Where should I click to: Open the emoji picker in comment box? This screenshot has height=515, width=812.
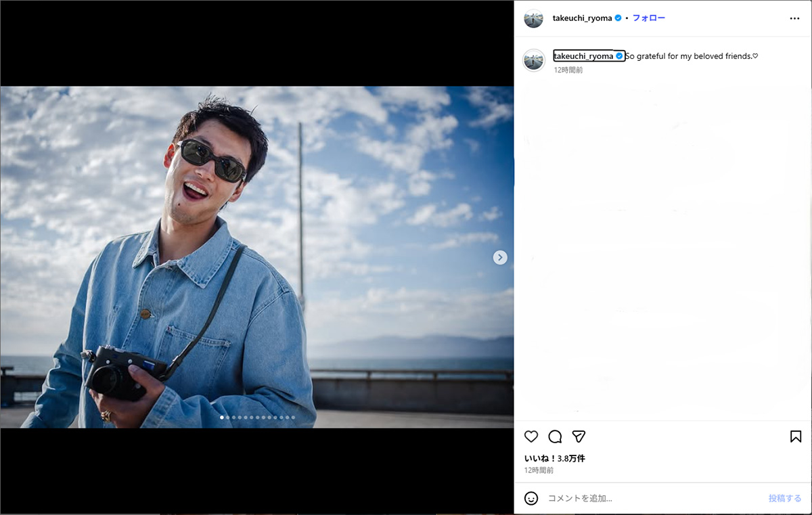point(531,498)
